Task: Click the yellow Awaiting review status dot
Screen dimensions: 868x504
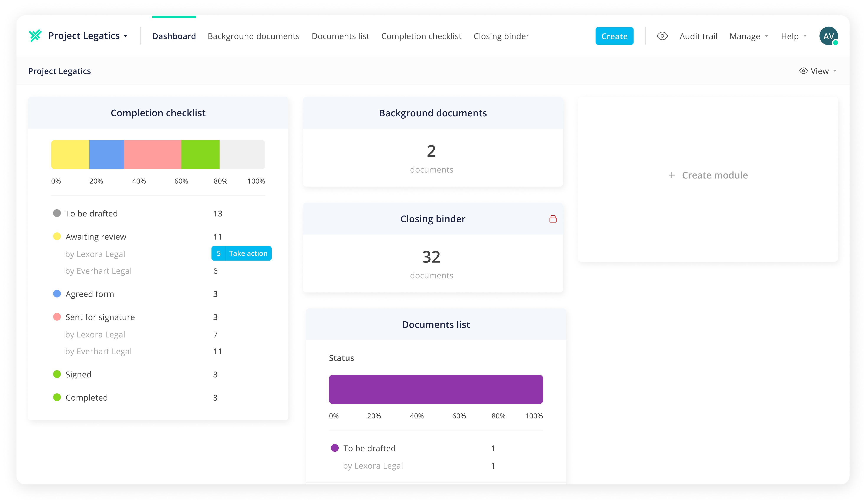Action: point(57,236)
